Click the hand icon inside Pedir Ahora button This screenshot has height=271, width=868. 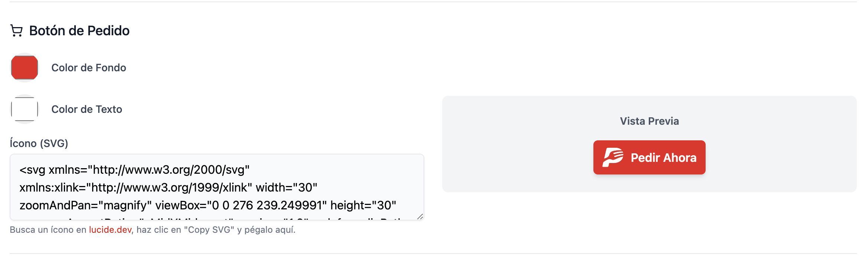pyautogui.click(x=612, y=157)
